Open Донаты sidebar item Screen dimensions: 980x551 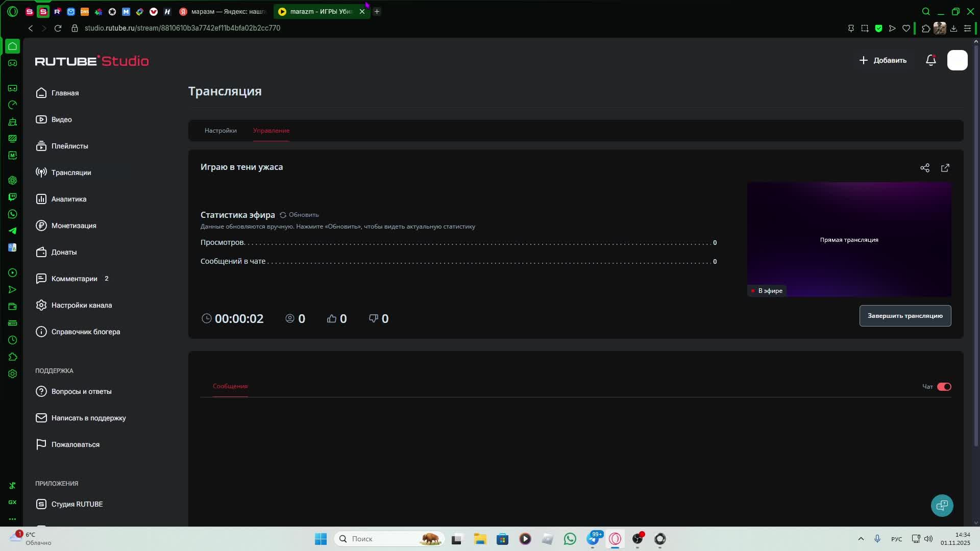point(64,252)
